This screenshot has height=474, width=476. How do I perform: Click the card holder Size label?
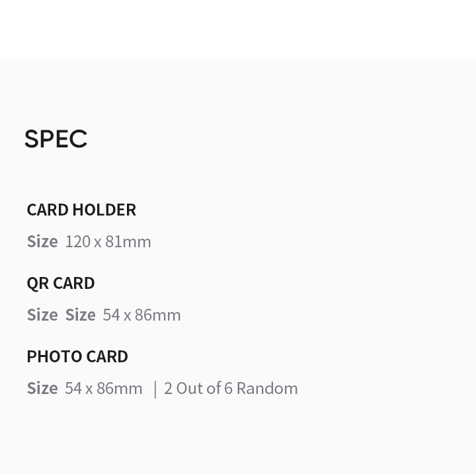pyautogui.click(x=42, y=242)
